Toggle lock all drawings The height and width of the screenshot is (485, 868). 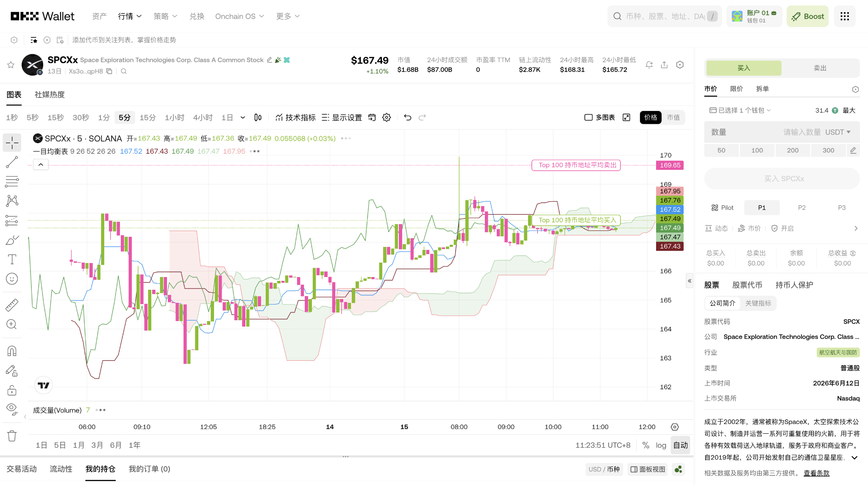pos(12,390)
